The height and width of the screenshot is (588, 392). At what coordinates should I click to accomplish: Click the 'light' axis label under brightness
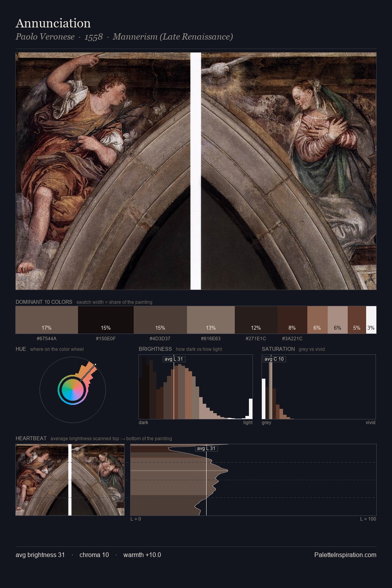[248, 423]
